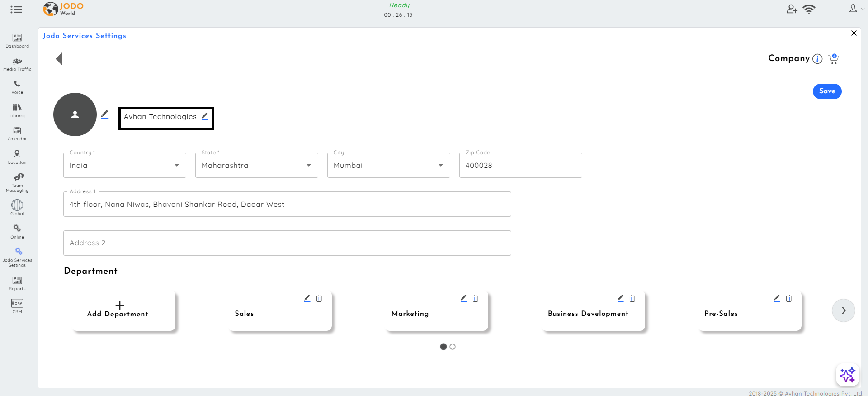Click the Zip Code field
Image resolution: width=868 pixels, height=396 pixels.
[x=521, y=165]
